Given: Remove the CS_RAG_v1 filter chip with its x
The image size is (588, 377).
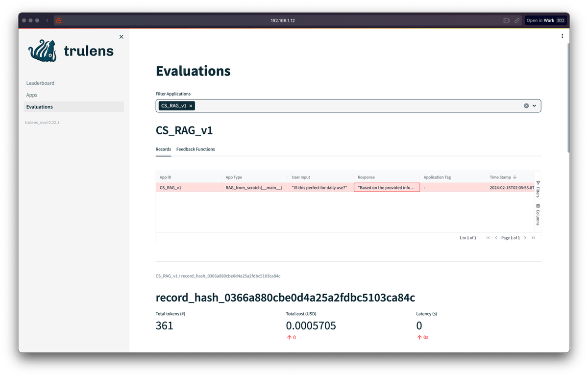Looking at the screenshot, I should [191, 105].
